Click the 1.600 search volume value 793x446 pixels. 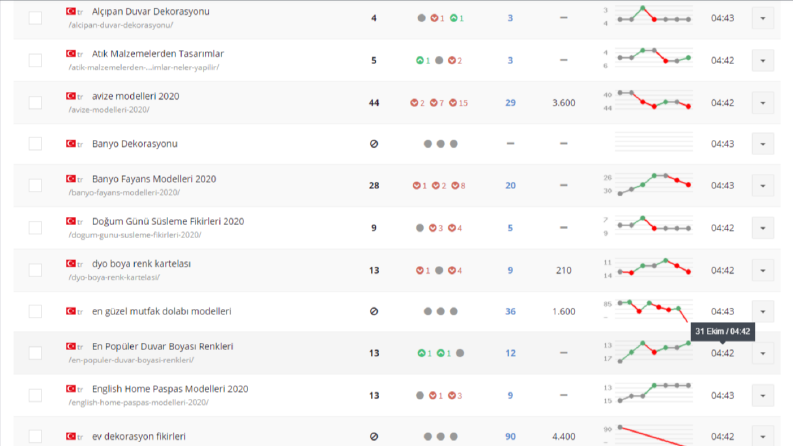point(563,311)
